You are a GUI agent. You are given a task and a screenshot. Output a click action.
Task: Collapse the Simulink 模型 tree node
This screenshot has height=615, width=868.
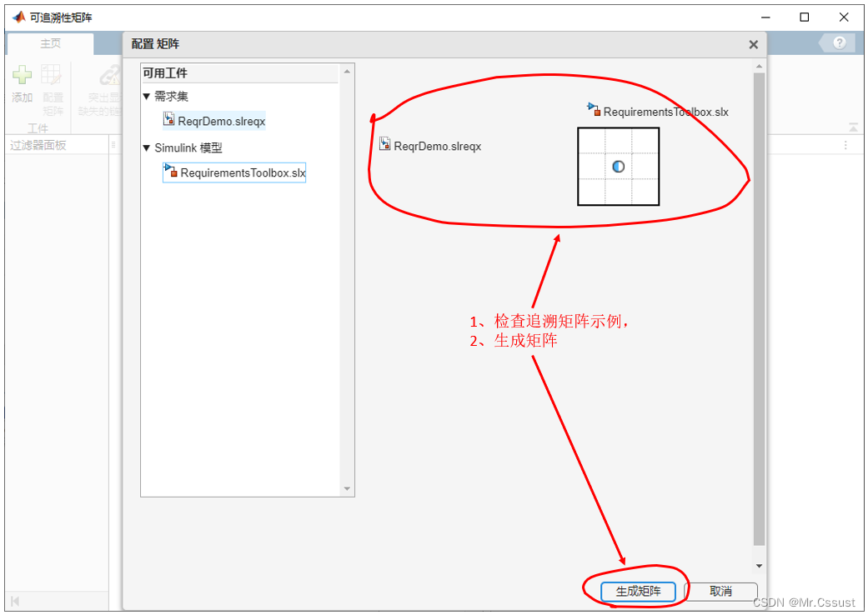147,147
